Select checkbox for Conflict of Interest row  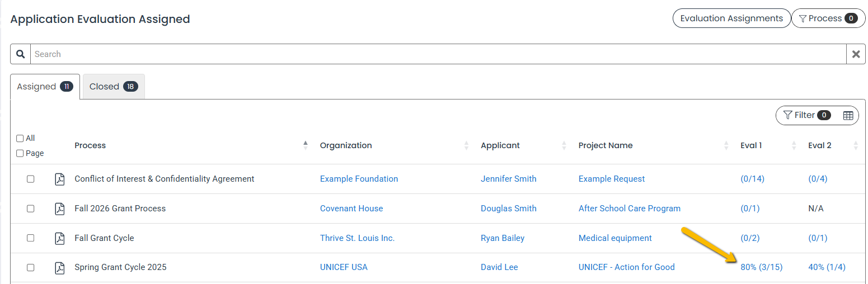pos(31,179)
